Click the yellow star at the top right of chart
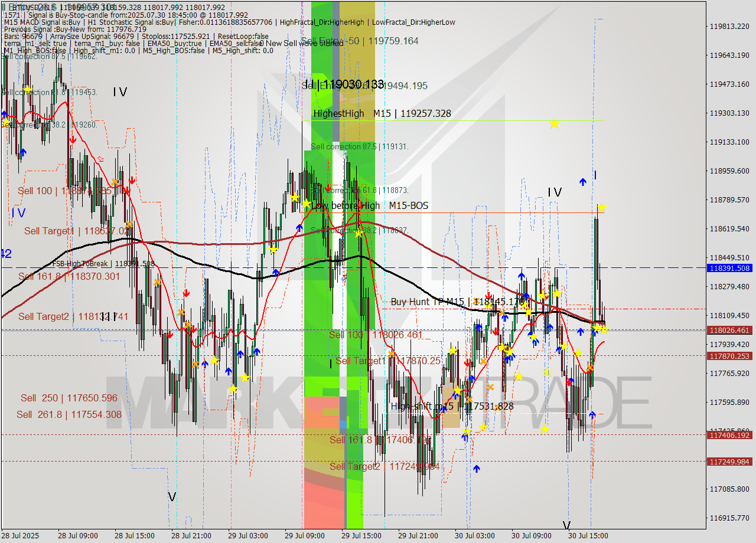This screenshot has height=543, width=756. 601,208
